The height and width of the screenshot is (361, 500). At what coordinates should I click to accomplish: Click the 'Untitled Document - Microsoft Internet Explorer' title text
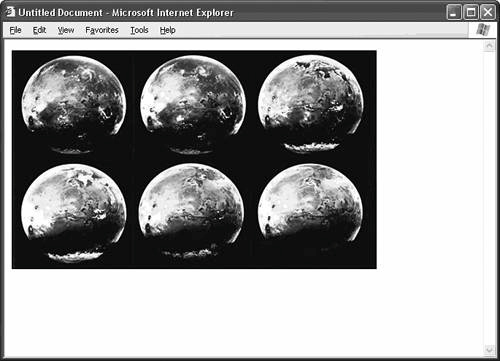point(126,13)
